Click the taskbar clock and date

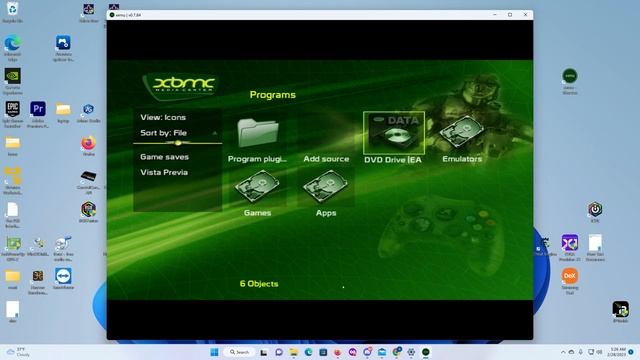pos(617,352)
